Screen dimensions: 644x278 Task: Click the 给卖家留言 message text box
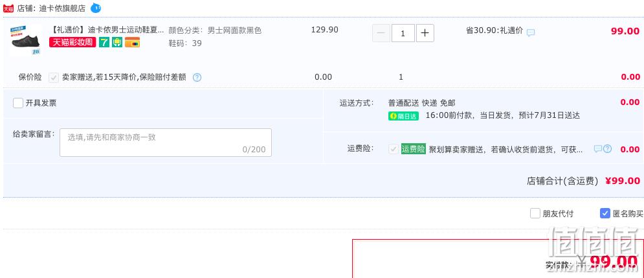[166, 143]
